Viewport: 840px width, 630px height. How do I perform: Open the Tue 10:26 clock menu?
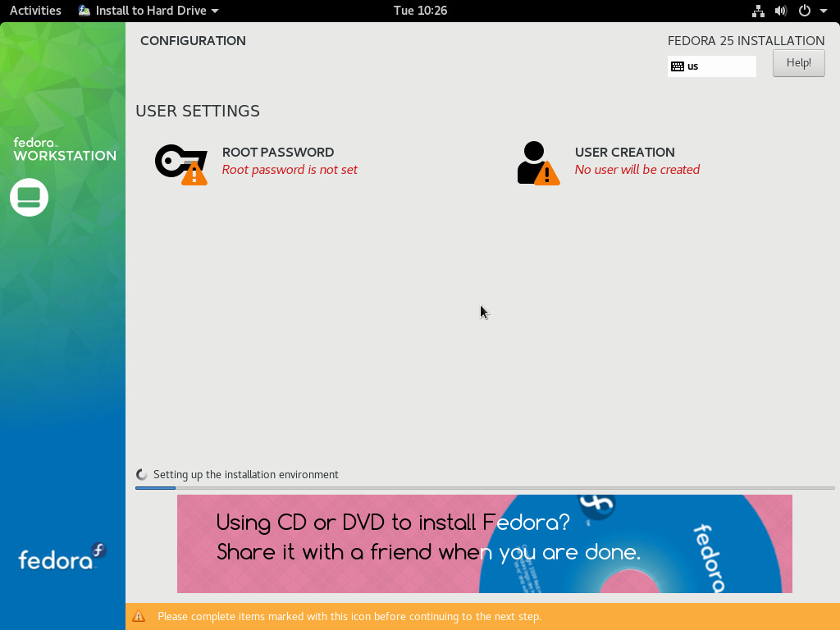tap(420, 11)
